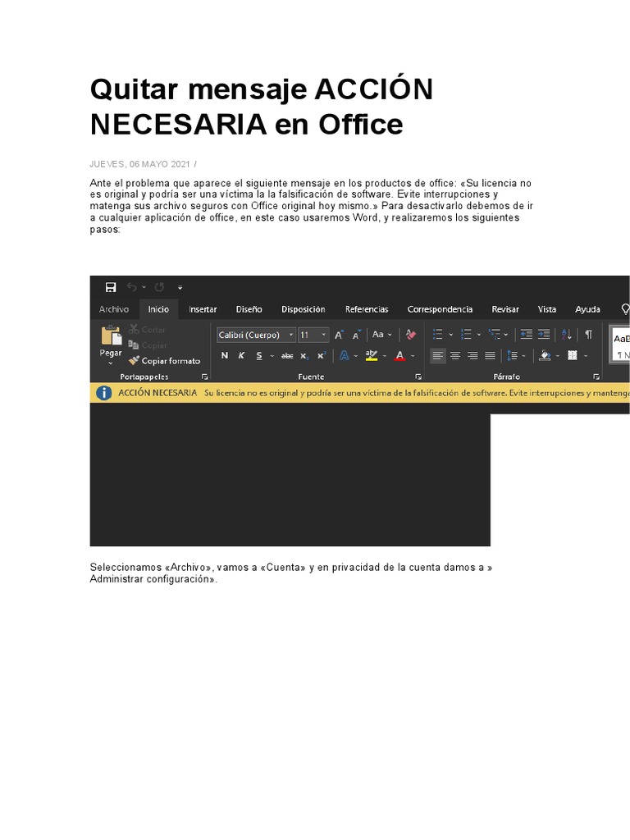The height and width of the screenshot is (840, 630).
Task: Click the Sort A-Z icon
Action: [x=566, y=335]
